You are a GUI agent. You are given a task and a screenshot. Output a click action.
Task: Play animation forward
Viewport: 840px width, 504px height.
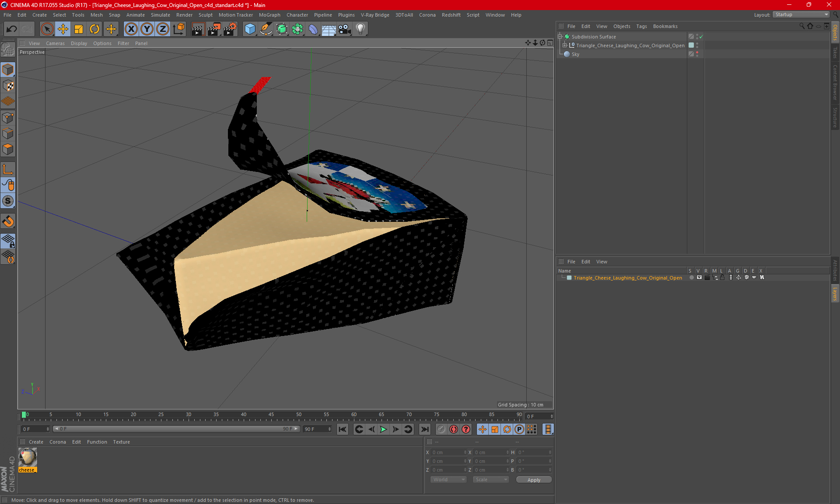pos(383,429)
